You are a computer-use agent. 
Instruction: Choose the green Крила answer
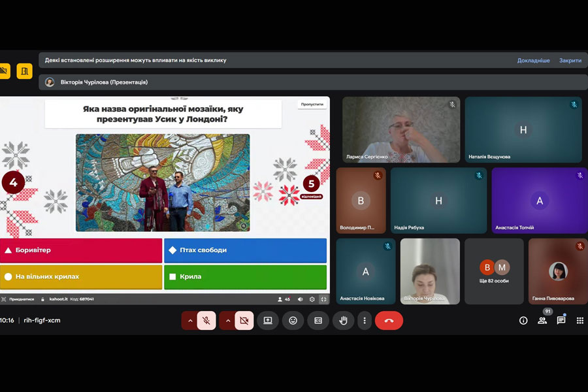coord(245,277)
